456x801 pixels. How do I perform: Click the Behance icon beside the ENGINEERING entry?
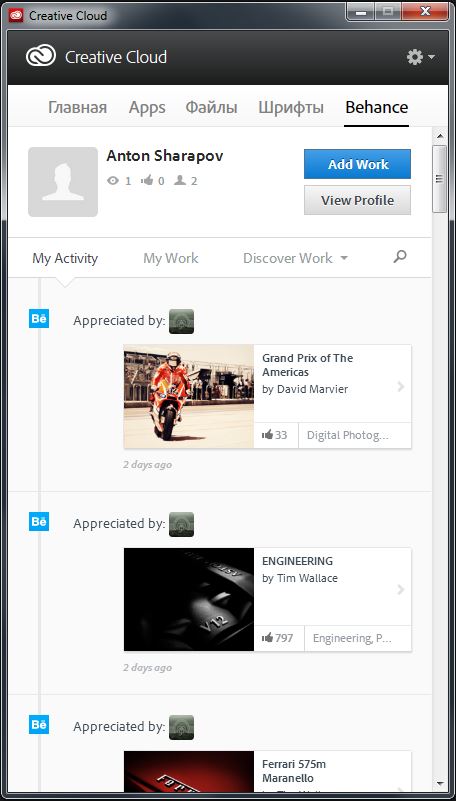coord(39,522)
